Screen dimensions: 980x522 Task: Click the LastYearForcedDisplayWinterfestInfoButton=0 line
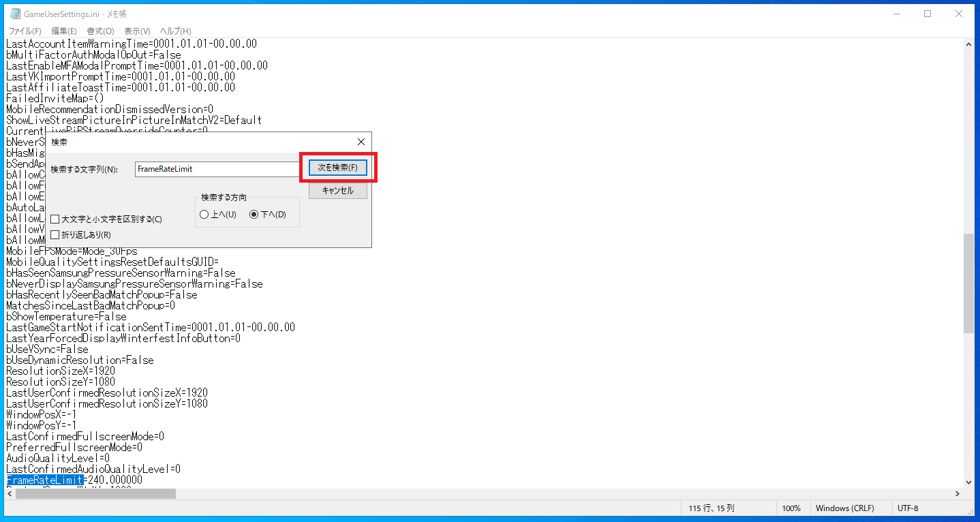pyautogui.click(x=123, y=338)
